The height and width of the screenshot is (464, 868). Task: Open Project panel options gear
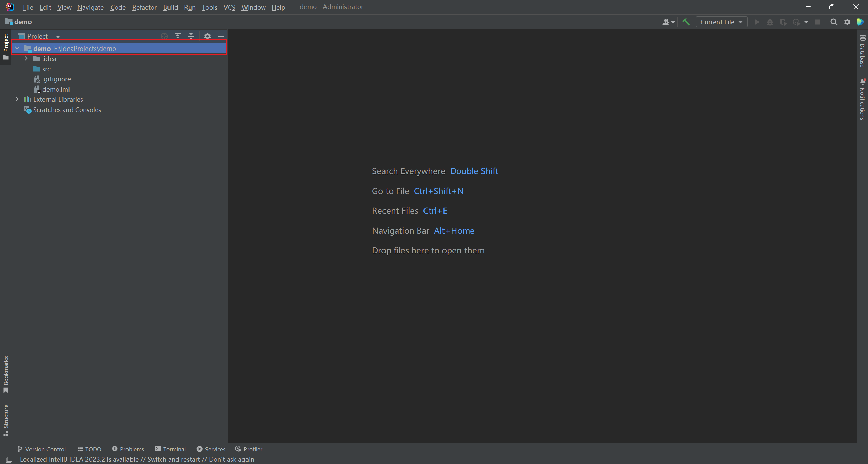click(x=208, y=36)
